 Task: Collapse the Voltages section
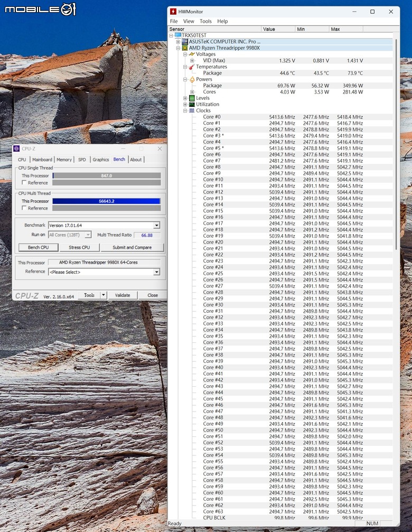pos(185,54)
